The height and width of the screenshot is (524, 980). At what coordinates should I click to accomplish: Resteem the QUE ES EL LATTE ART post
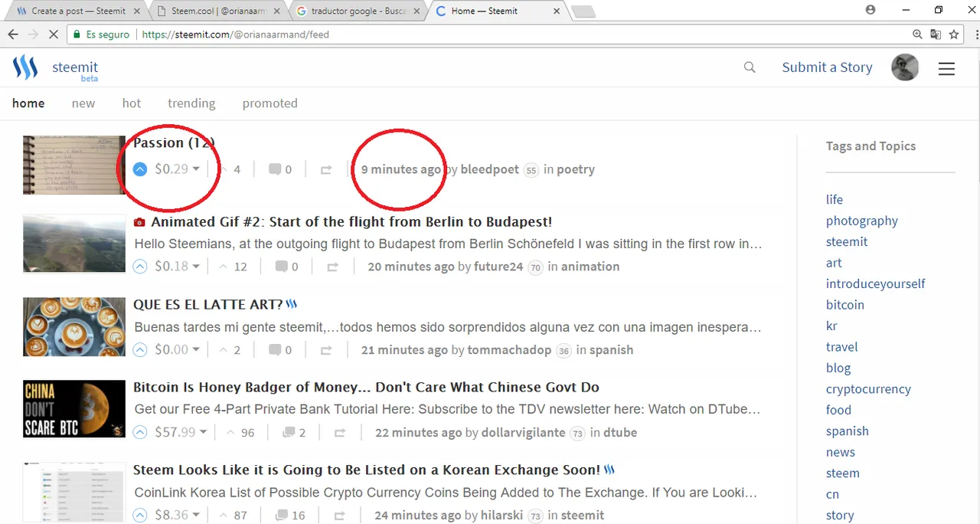pos(326,350)
